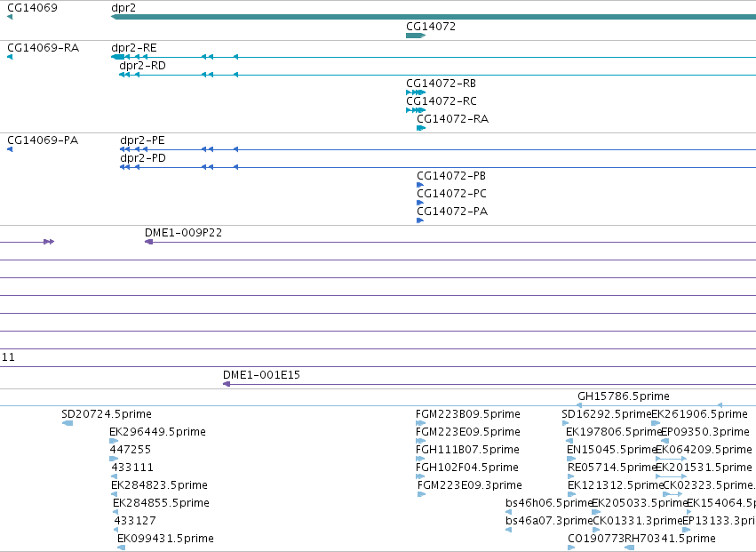Screen dimensions: 756x552
Task: Select the FGH102F04.5prime EST label
Action: (x=466, y=468)
